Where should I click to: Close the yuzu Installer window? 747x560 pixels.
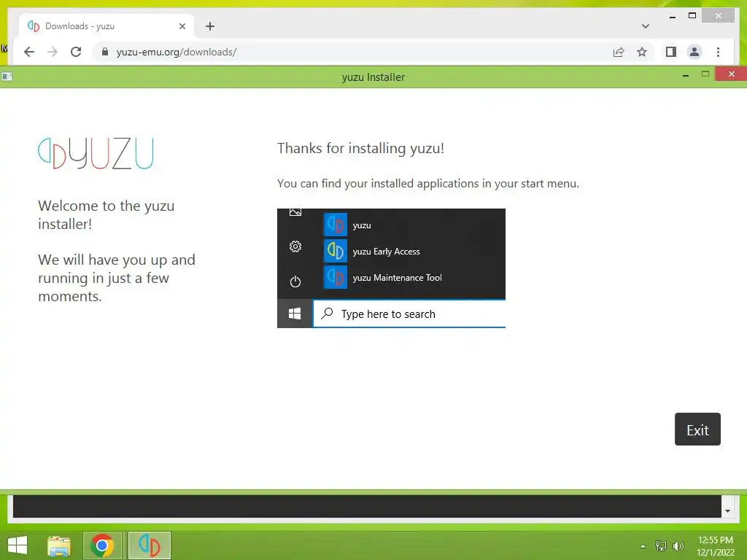[731, 74]
